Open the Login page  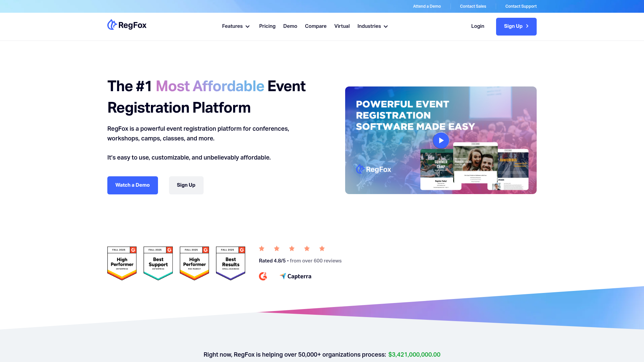click(478, 26)
